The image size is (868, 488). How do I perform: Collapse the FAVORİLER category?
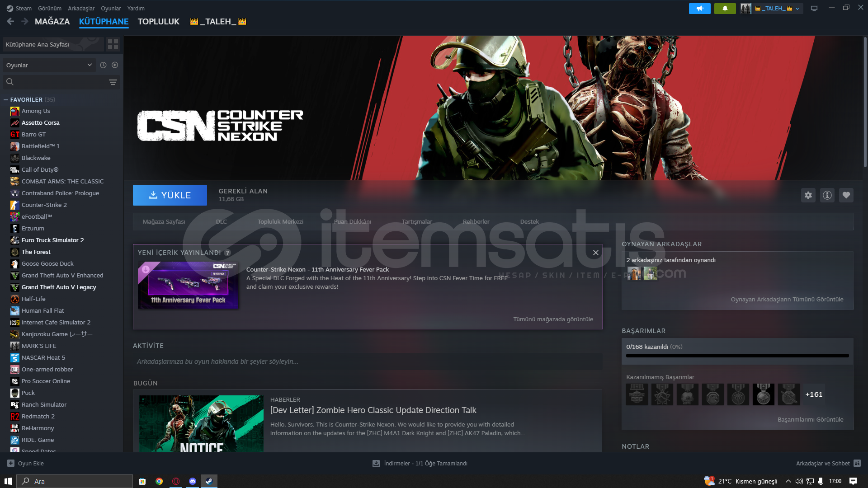tap(6, 100)
